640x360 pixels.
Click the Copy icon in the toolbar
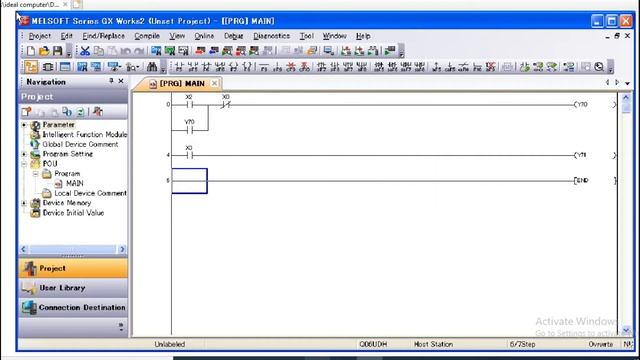[x=98, y=51]
